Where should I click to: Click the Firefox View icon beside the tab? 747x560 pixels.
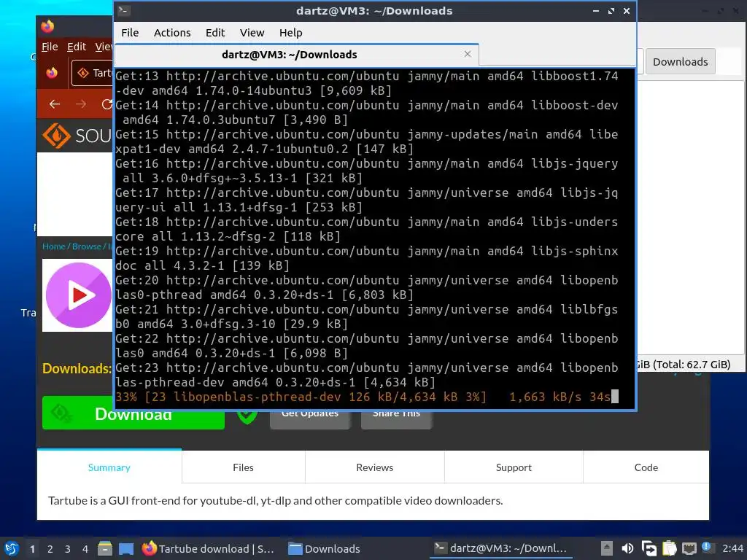(52, 73)
